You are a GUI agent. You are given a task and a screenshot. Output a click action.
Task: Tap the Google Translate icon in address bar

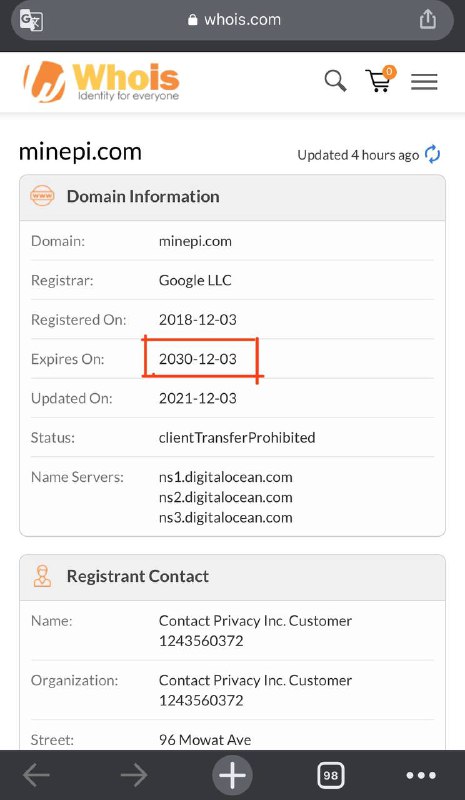tap(31, 20)
